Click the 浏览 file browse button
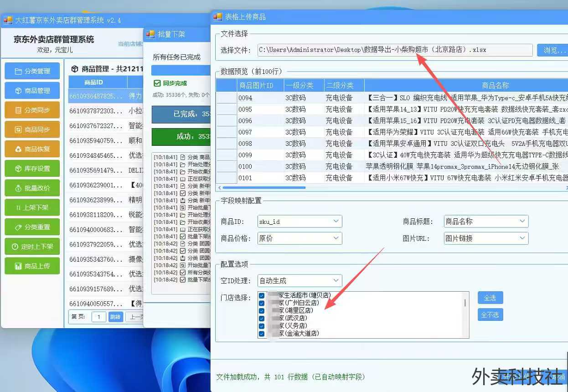Image resolution: width=568 pixels, height=392 pixels. coord(553,50)
